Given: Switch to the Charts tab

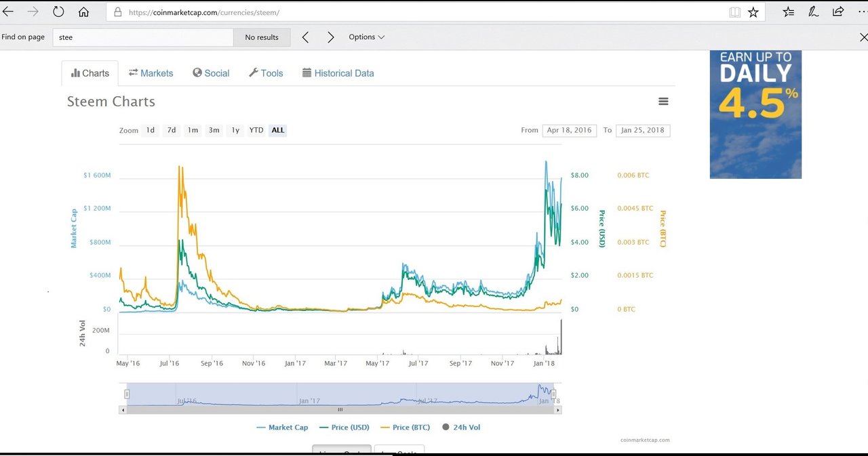Looking at the screenshot, I should coord(90,73).
